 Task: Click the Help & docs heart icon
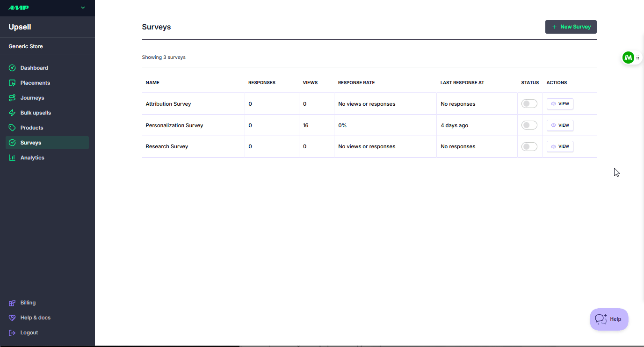(12, 318)
